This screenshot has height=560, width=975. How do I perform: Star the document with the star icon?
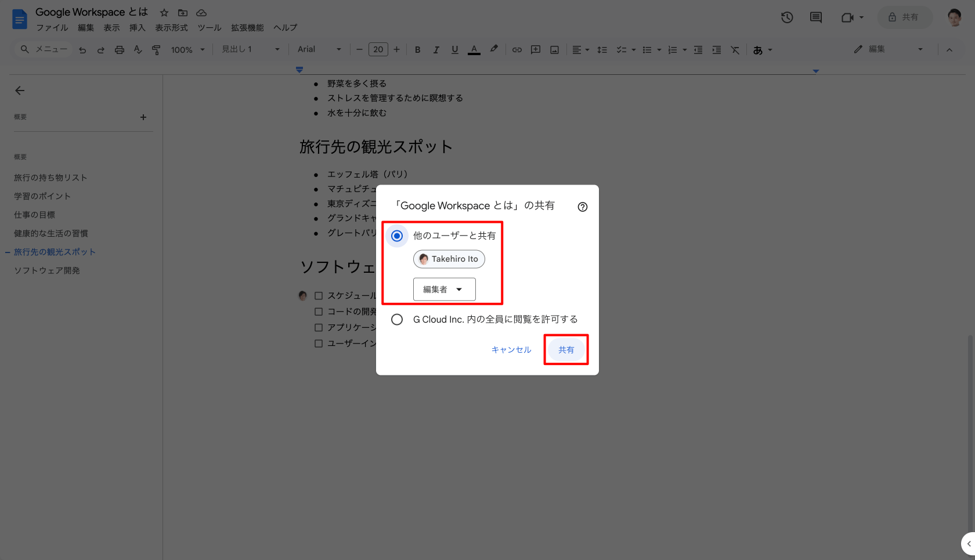coord(164,13)
